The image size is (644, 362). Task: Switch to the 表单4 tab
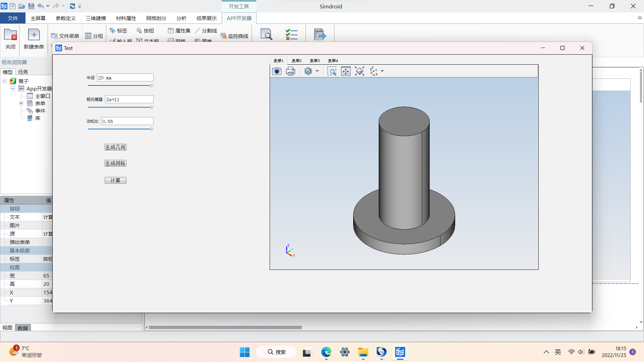coord(333,61)
